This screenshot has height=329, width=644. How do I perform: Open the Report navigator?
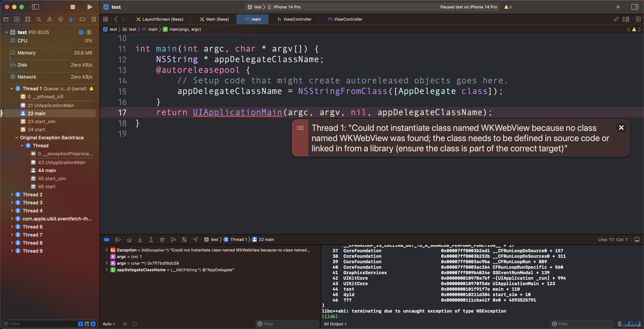[x=93, y=19]
